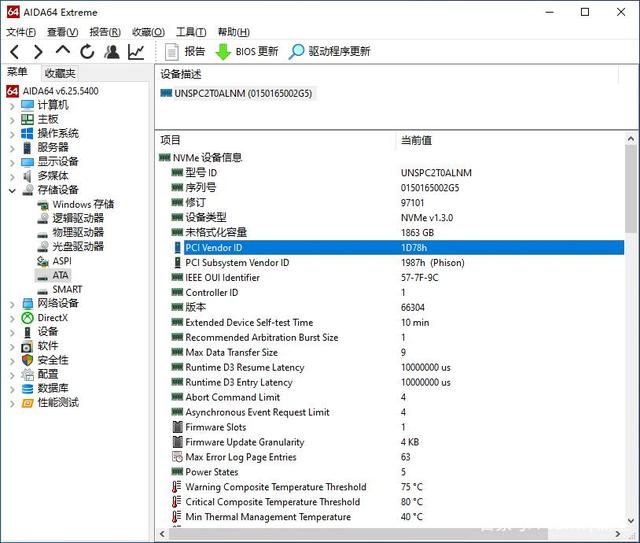The height and width of the screenshot is (543, 640).
Task: Click vertical scrollbar down arrow
Action: coord(631,521)
